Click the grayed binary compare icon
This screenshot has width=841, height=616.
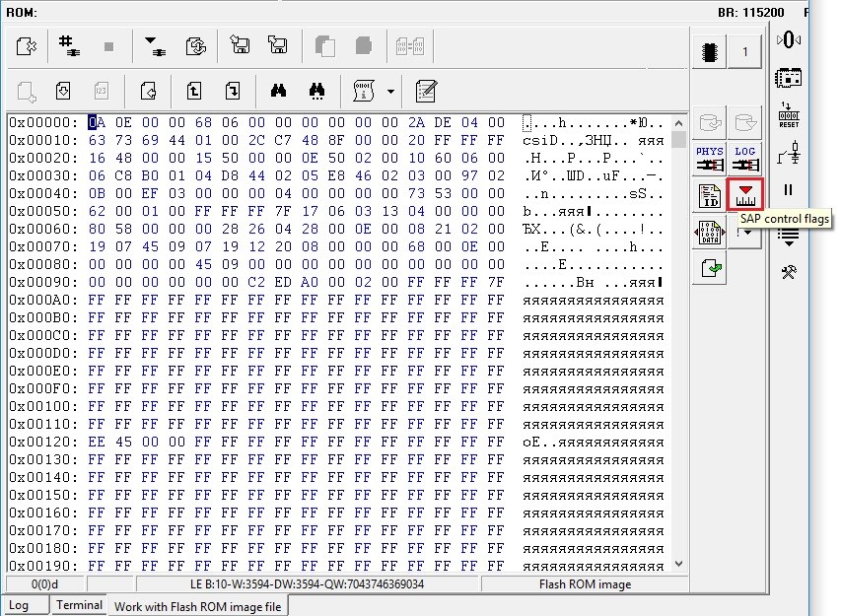point(410,46)
